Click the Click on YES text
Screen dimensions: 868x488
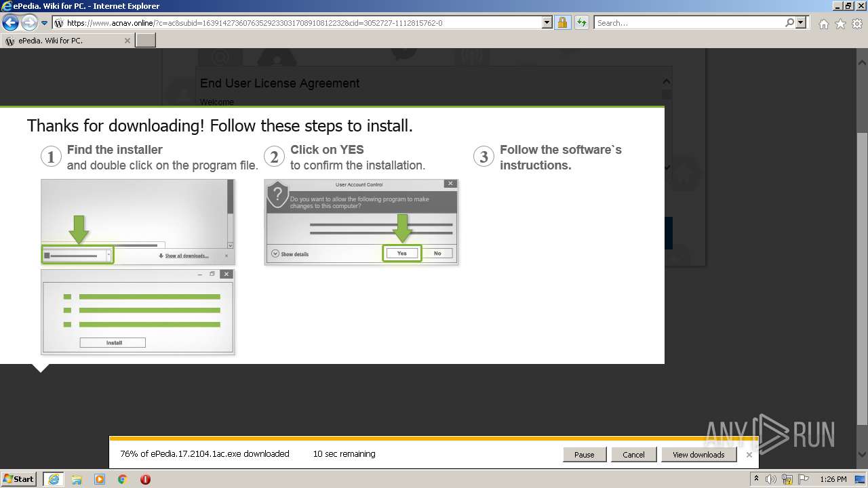click(x=327, y=150)
